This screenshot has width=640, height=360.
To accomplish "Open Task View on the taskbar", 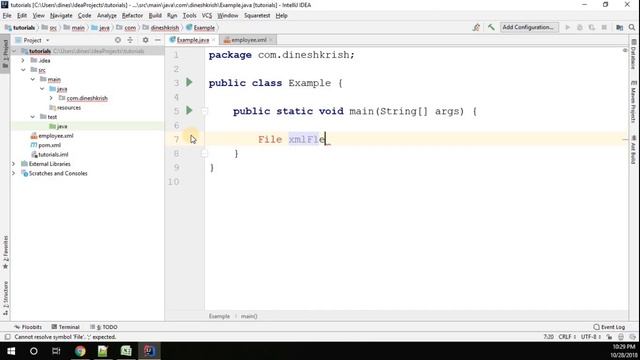I will [56, 351].
